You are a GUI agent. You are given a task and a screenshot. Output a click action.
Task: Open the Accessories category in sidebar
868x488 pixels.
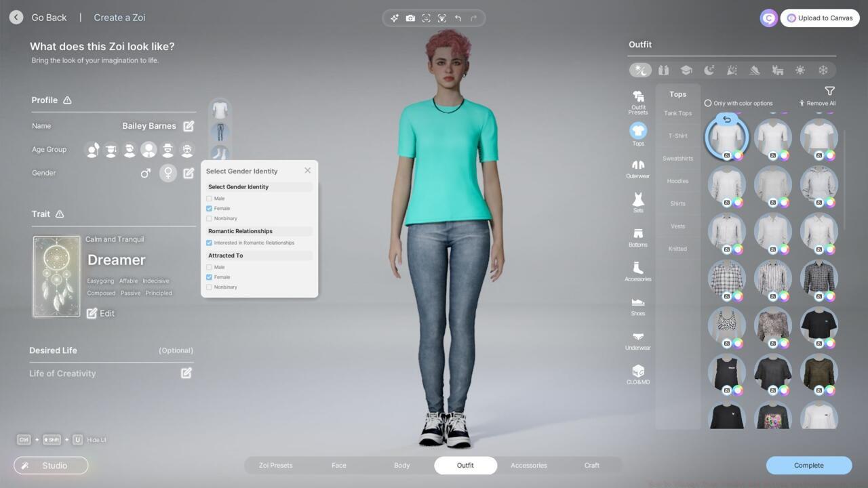(637, 270)
